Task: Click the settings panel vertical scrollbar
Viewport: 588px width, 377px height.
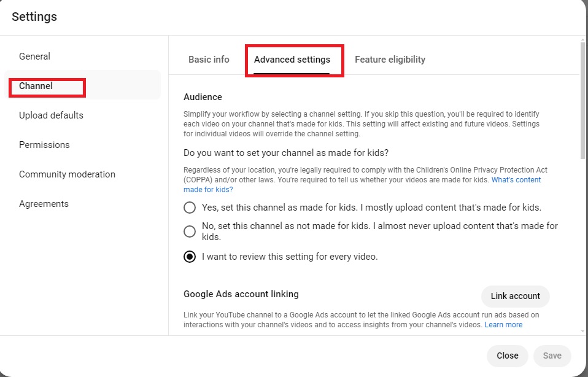Action: click(582, 101)
